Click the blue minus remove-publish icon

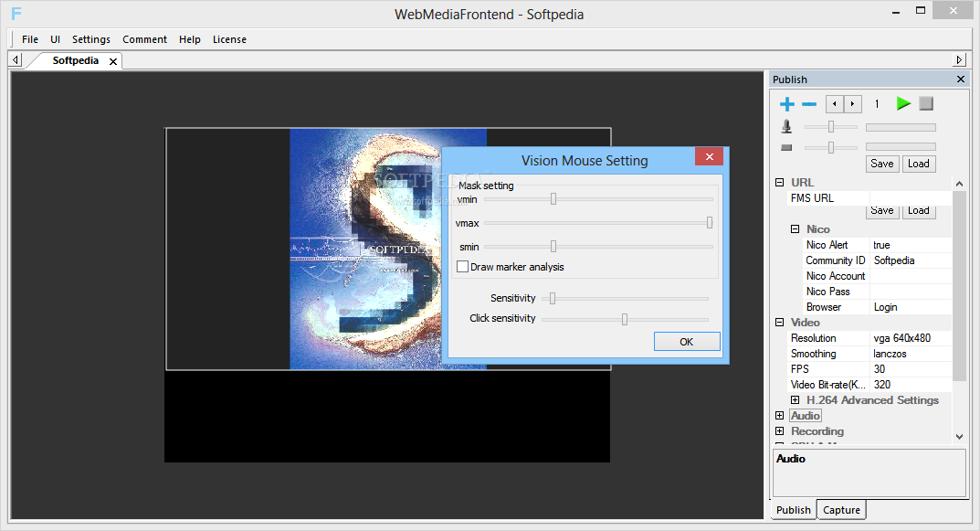(x=809, y=104)
